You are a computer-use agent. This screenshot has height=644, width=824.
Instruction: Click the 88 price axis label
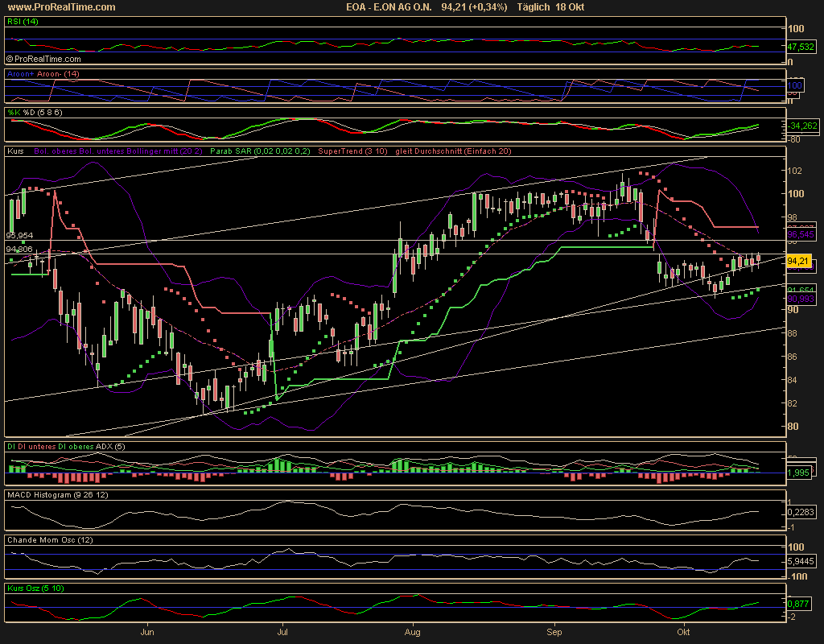(x=793, y=333)
